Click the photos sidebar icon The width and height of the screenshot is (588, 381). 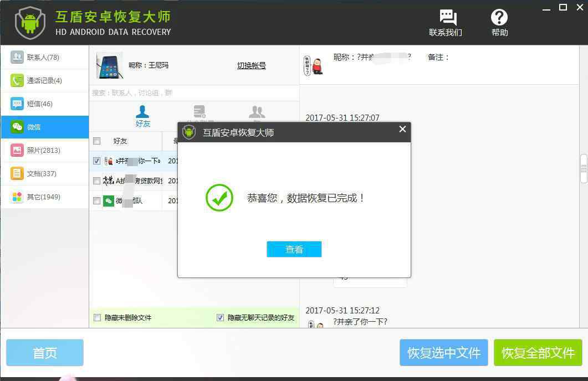click(17, 150)
